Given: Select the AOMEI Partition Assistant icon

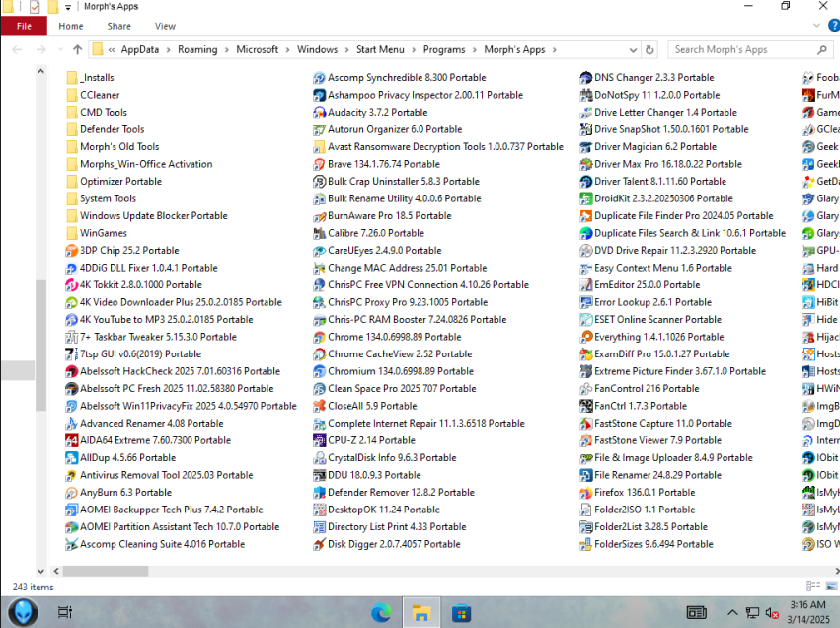Looking at the screenshot, I should pos(71,527).
